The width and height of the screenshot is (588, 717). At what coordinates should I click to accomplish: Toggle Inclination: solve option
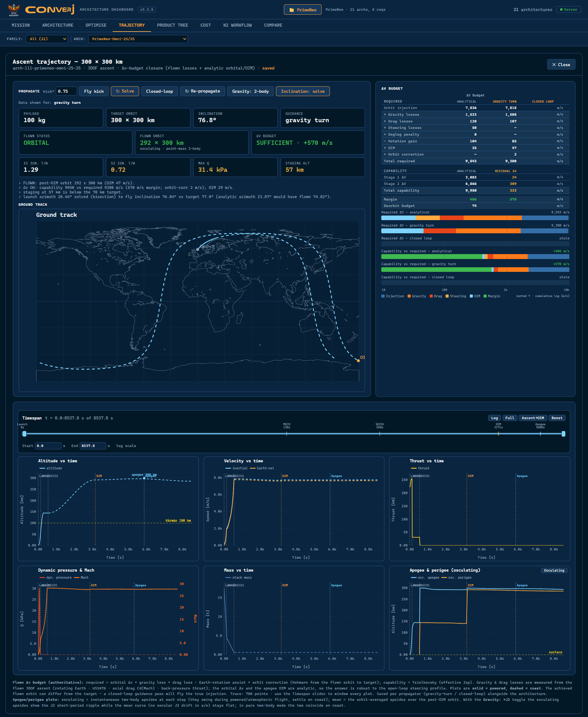tap(303, 91)
